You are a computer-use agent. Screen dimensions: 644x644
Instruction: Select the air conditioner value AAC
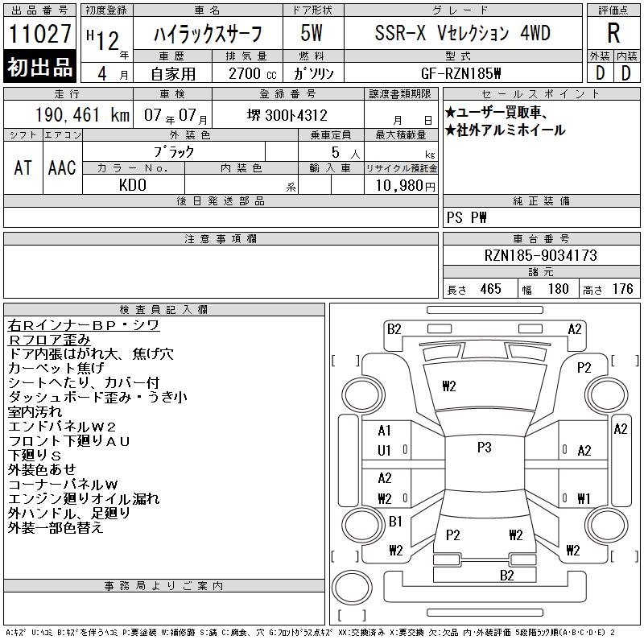click(62, 167)
